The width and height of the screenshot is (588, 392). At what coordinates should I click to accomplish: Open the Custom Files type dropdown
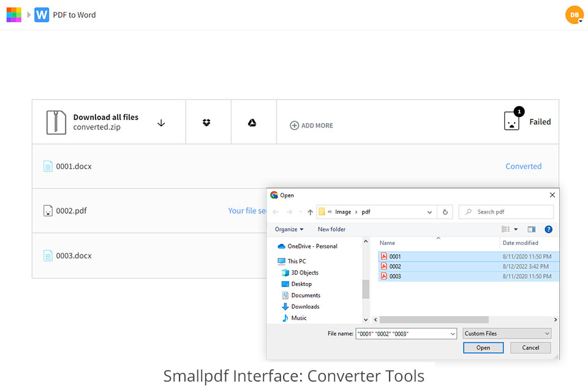point(507,333)
